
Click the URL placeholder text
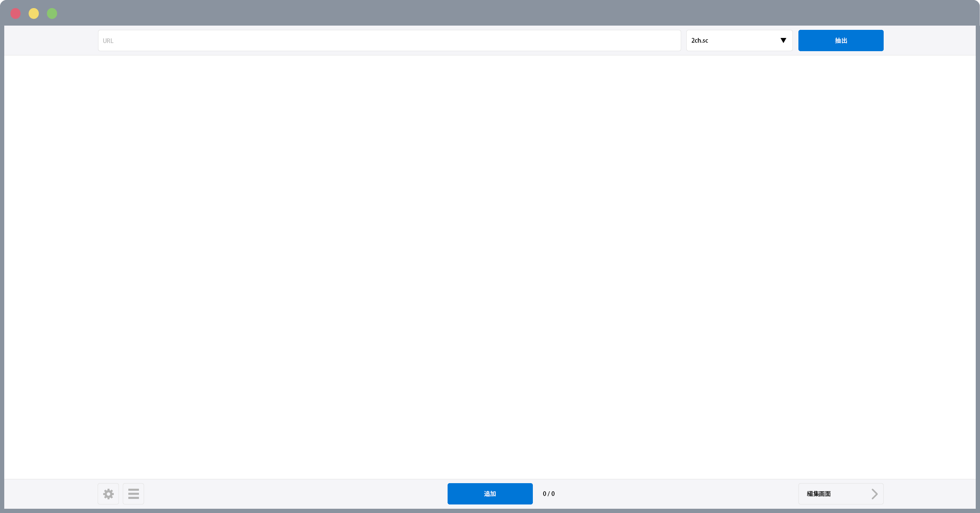[x=108, y=41]
